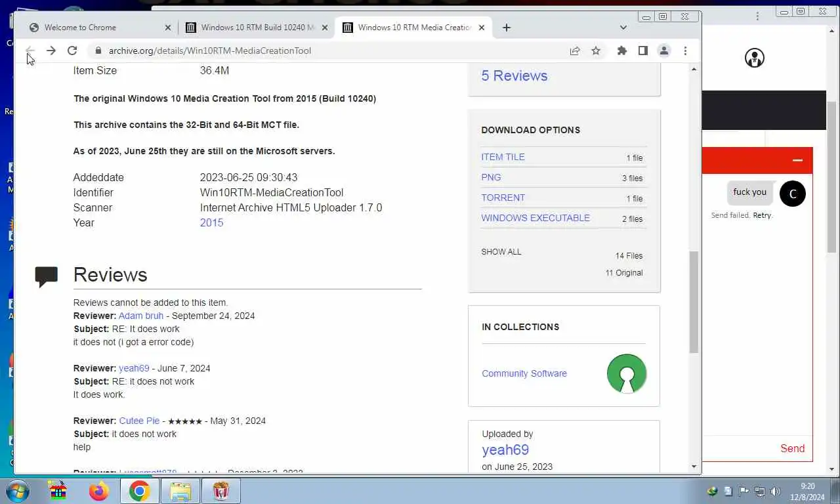Close the Windows 10 RTM Build 10240 tab
The width and height of the screenshot is (840, 504).
coord(324,28)
